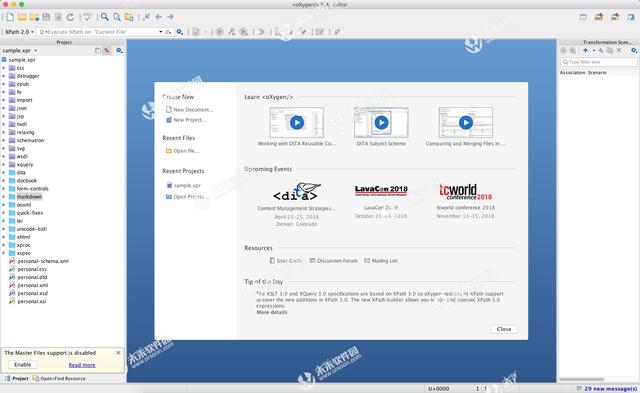Expand the debugger folder
This screenshot has height=393, width=640.
[4, 76]
